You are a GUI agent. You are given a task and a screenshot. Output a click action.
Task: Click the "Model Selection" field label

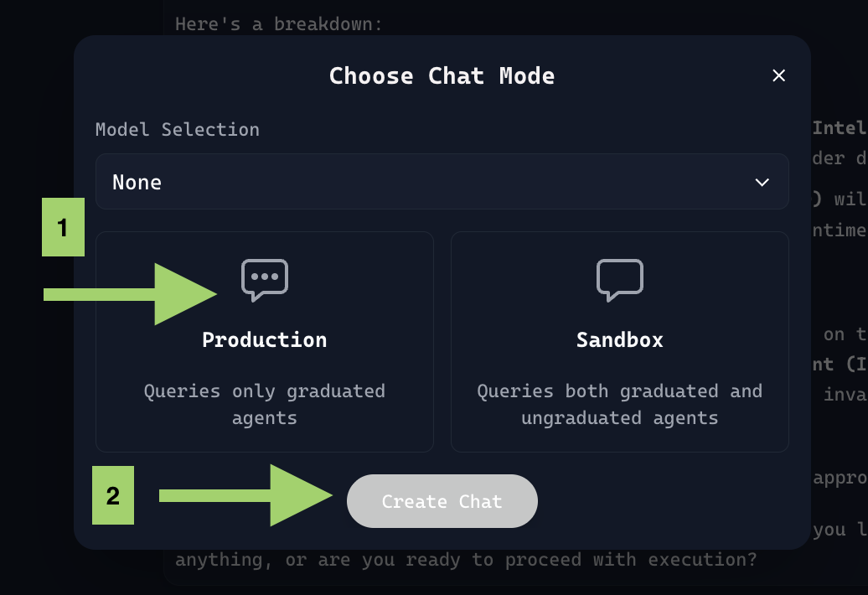pyautogui.click(x=178, y=129)
